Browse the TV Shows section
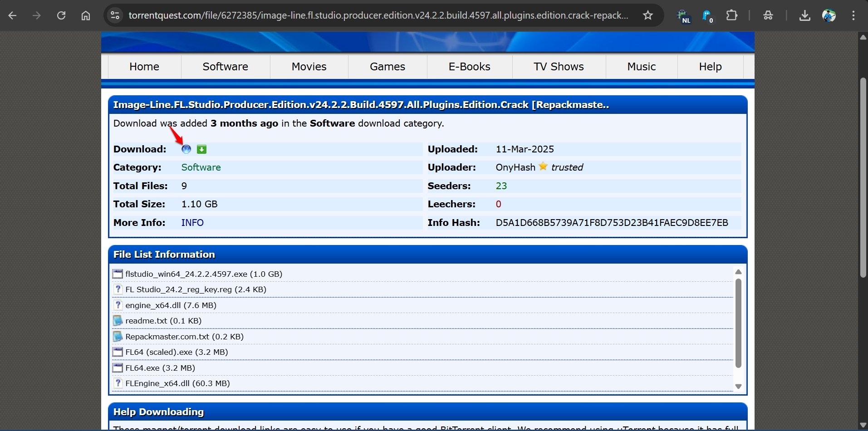Image resolution: width=868 pixels, height=431 pixels. pos(559,67)
